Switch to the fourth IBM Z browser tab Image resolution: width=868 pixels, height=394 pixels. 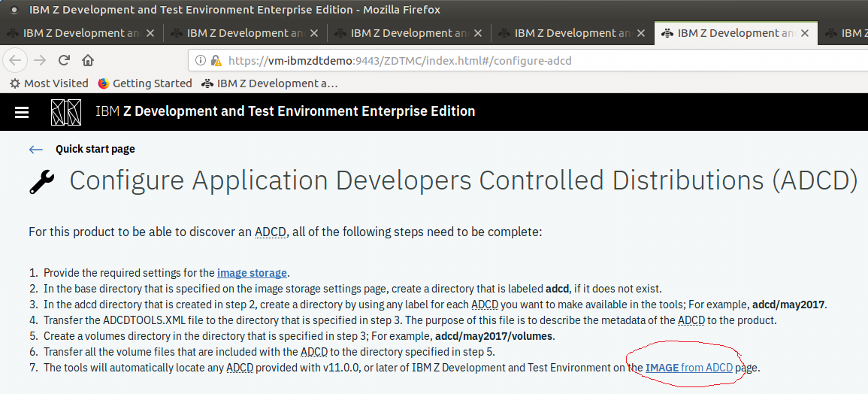tap(573, 32)
